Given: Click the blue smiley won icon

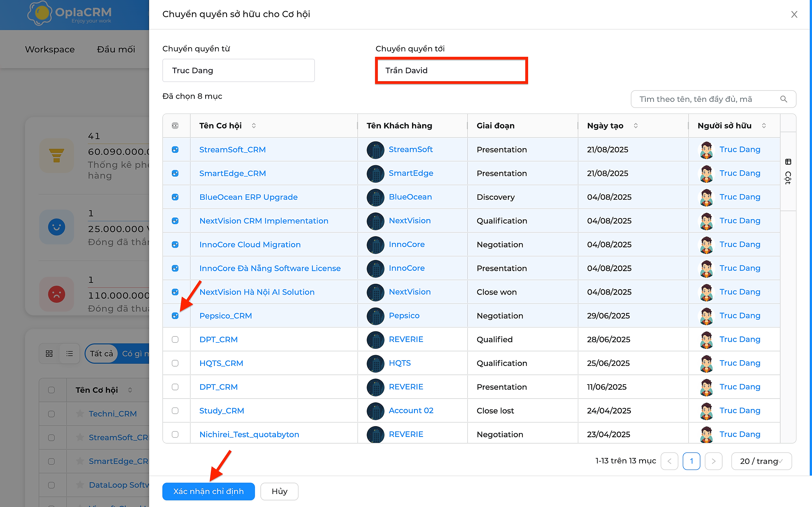Looking at the screenshot, I should (56, 227).
